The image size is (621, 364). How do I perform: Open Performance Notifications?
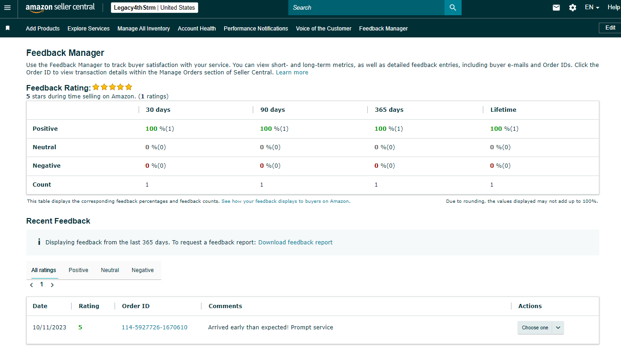click(256, 28)
